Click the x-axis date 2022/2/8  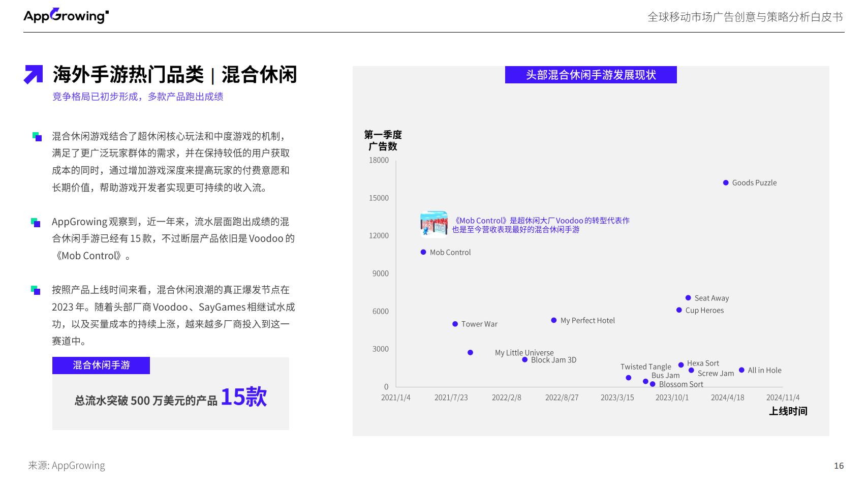507,398
